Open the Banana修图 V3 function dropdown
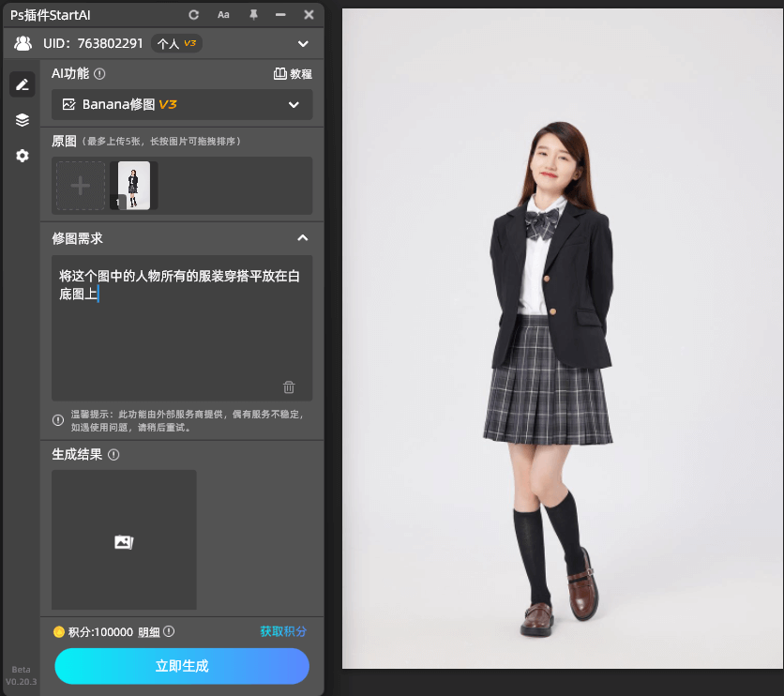This screenshot has width=784, height=696. (x=181, y=104)
